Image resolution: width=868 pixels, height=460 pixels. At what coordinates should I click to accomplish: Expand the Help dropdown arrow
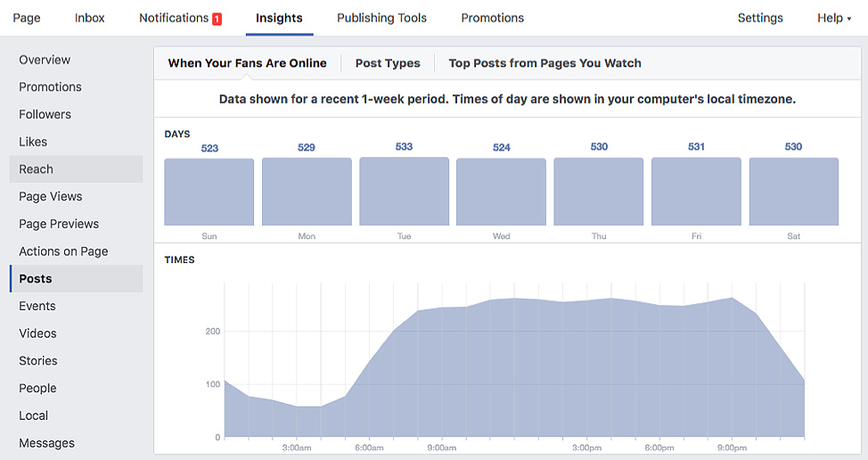pyautogui.click(x=849, y=19)
